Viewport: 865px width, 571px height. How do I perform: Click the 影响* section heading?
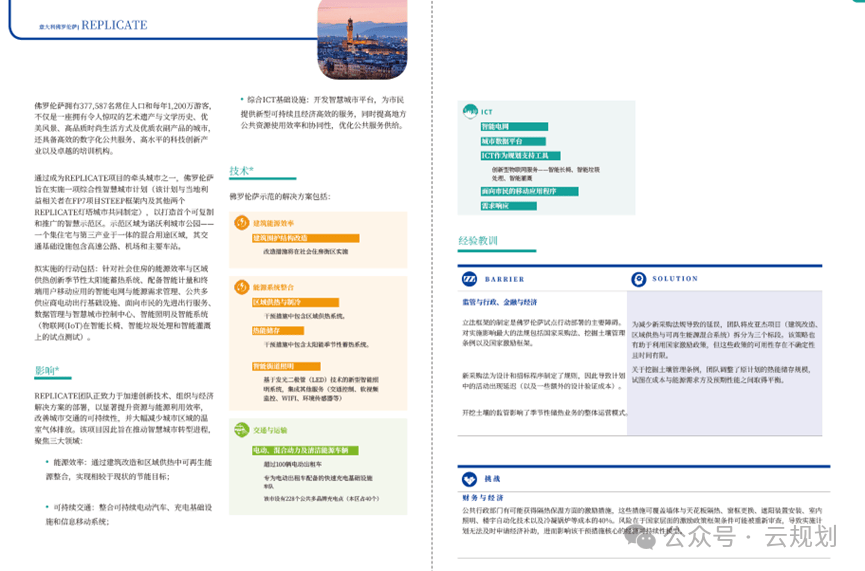46,370
